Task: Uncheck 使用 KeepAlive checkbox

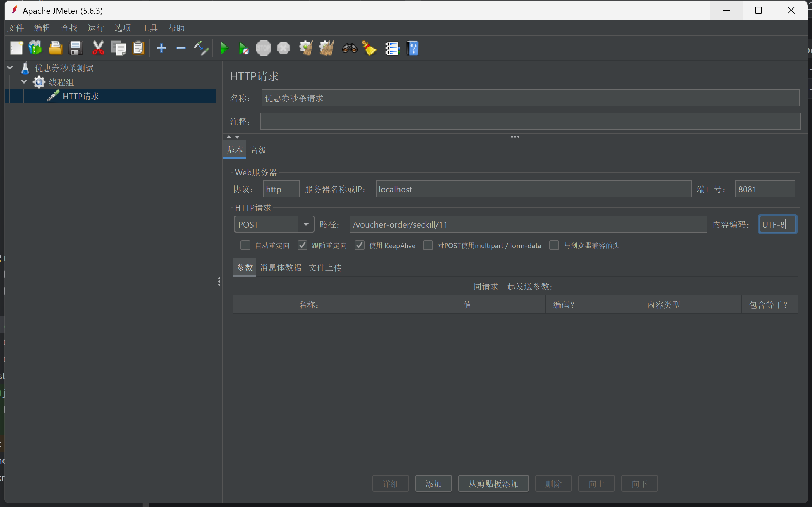Action: [x=359, y=245]
